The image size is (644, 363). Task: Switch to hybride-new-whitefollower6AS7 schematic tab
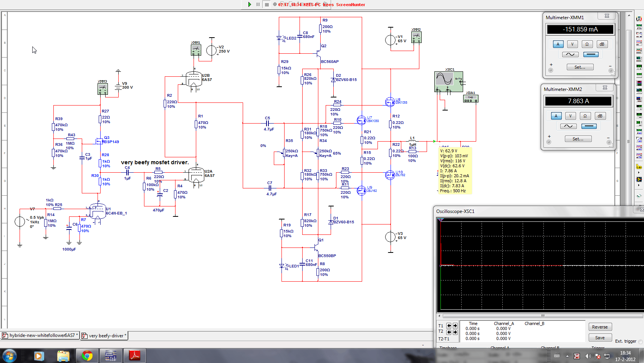[40, 335]
